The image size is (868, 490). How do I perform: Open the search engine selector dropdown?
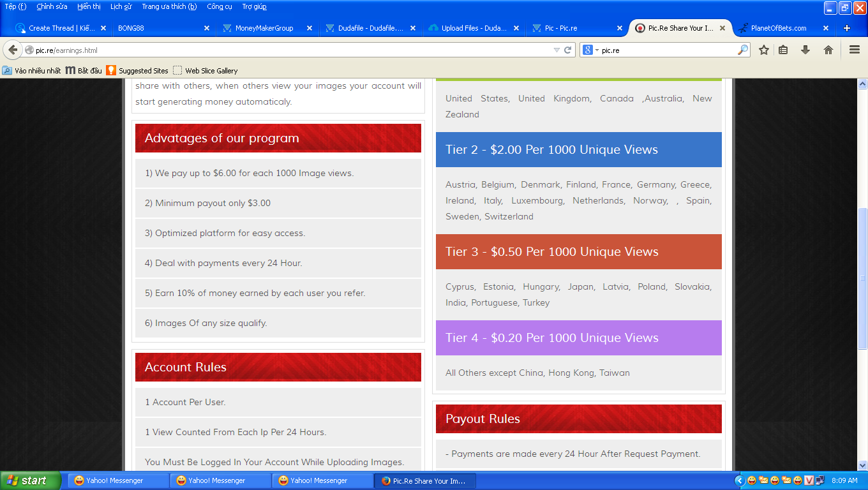pyautogui.click(x=590, y=50)
